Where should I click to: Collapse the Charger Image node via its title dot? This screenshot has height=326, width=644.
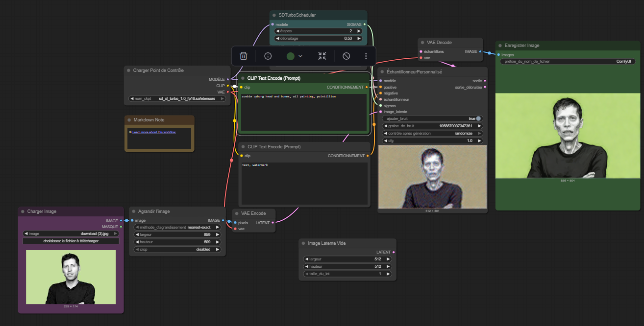click(x=23, y=211)
